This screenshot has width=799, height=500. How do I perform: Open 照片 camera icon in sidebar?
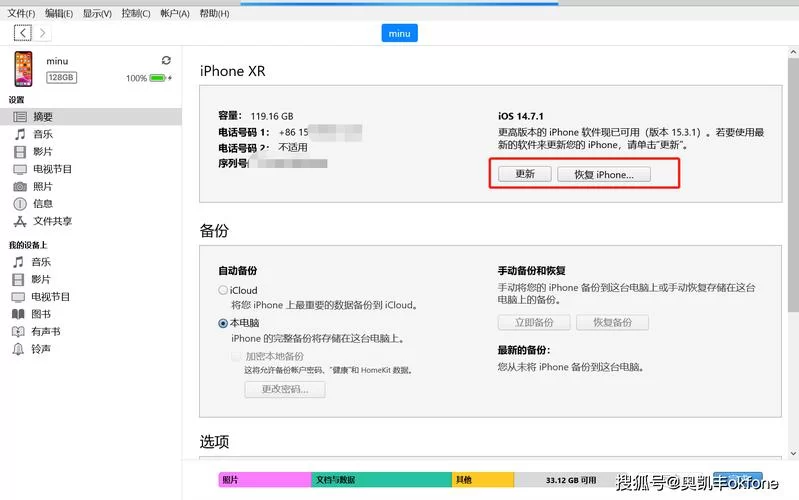pyautogui.click(x=20, y=187)
